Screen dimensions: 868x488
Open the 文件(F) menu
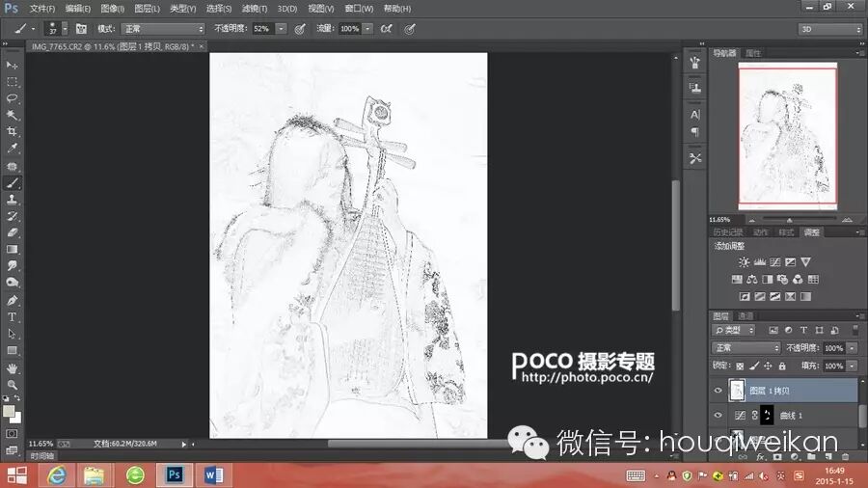click(x=42, y=9)
